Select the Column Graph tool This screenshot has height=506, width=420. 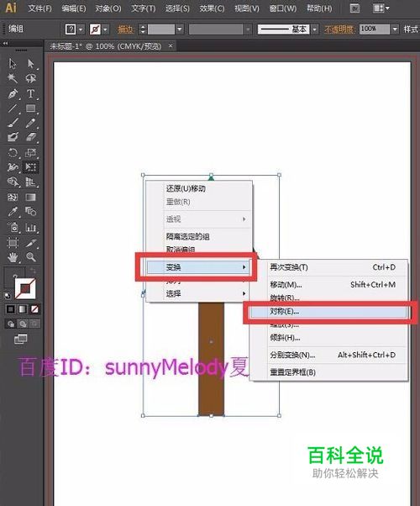tap(30, 228)
